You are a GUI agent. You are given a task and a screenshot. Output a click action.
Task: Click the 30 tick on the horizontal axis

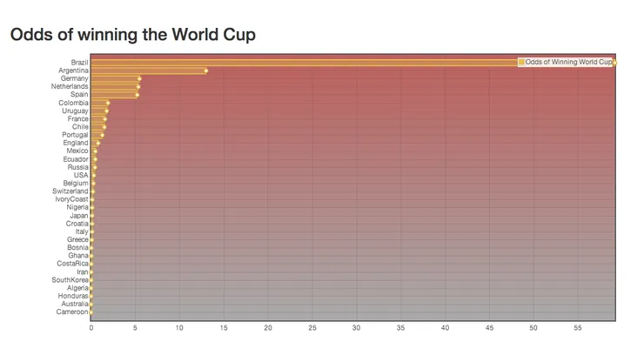pos(357,328)
